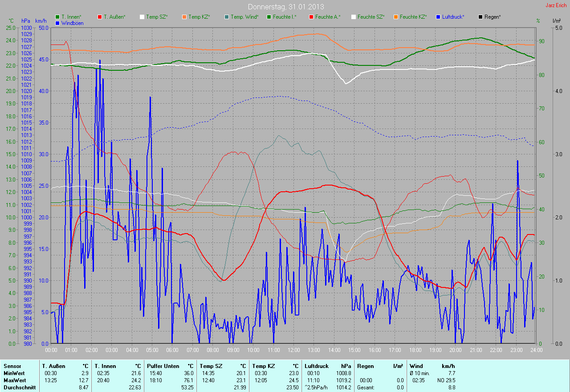Click the blue Windböen legend swatch
Screen dimensions: 570x392
[57, 23]
